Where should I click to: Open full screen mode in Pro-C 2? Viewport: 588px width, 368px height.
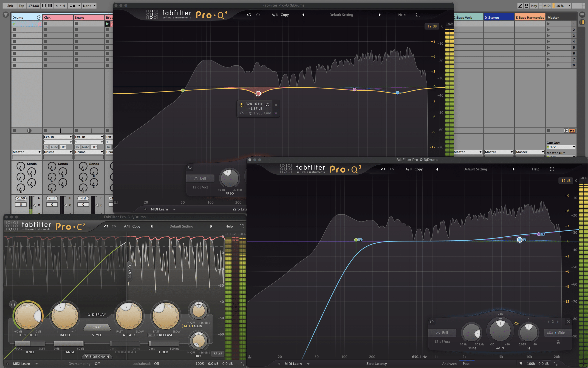pos(242,226)
